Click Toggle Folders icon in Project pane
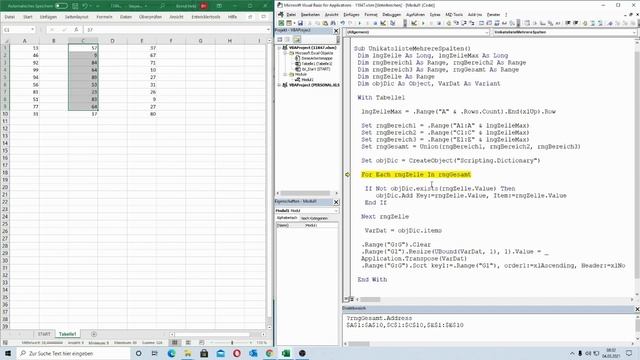640x360 pixels. click(x=297, y=40)
